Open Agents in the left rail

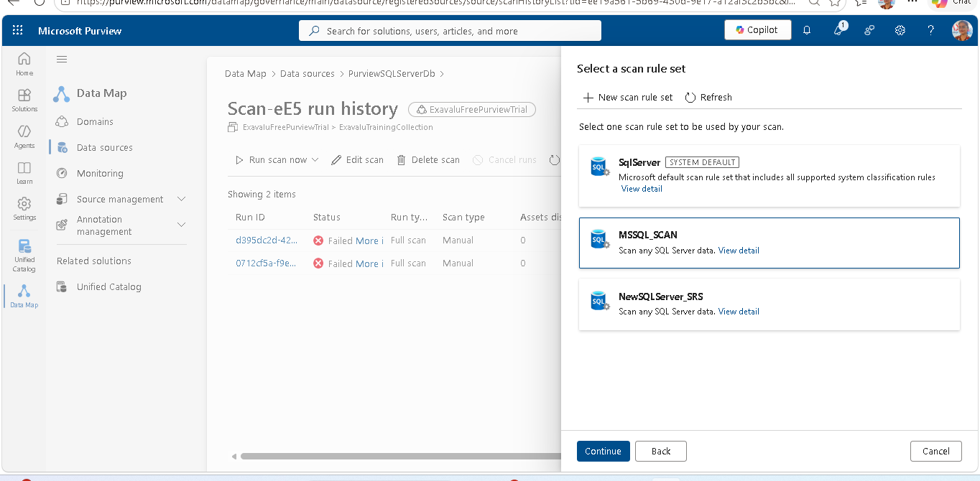[24, 136]
